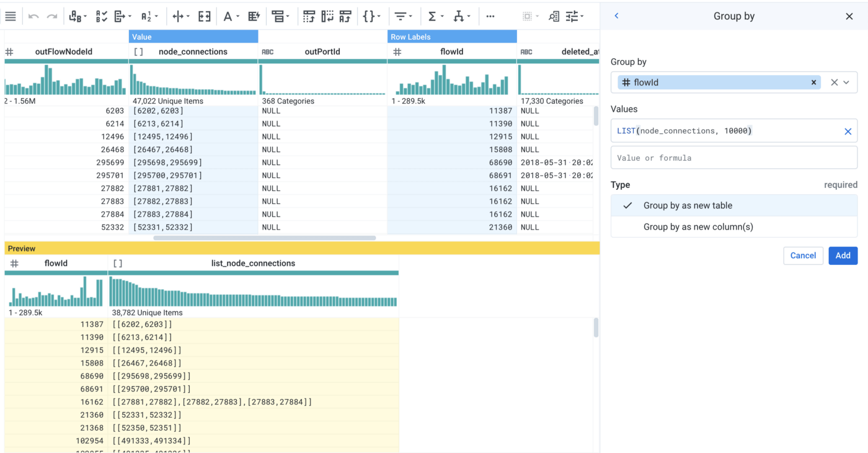Click preview flowId cell 102954

click(x=56, y=441)
